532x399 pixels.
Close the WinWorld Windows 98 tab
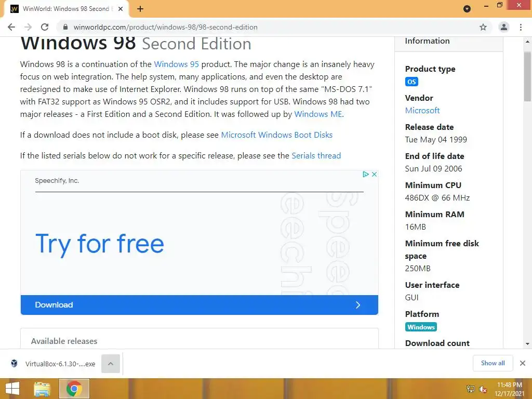121,9
